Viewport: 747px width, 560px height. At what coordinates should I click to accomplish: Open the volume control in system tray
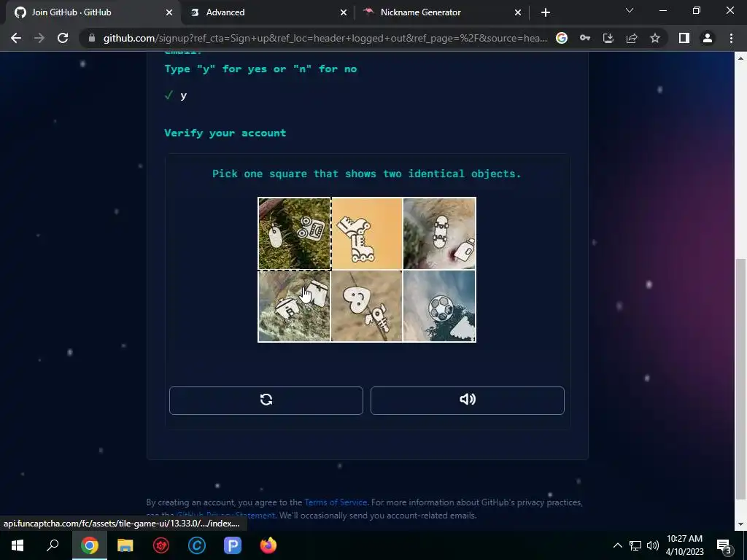pos(653,545)
